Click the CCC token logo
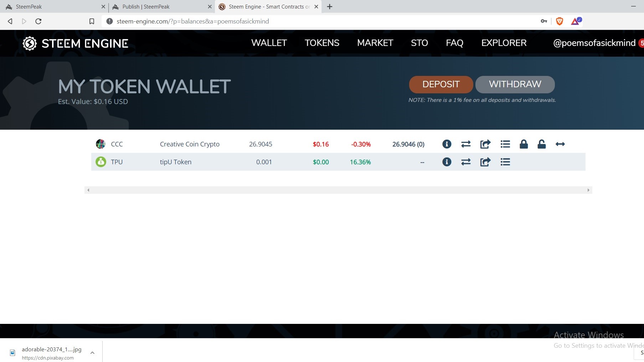The width and height of the screenshot is (644, 362). tap(101, 144)
